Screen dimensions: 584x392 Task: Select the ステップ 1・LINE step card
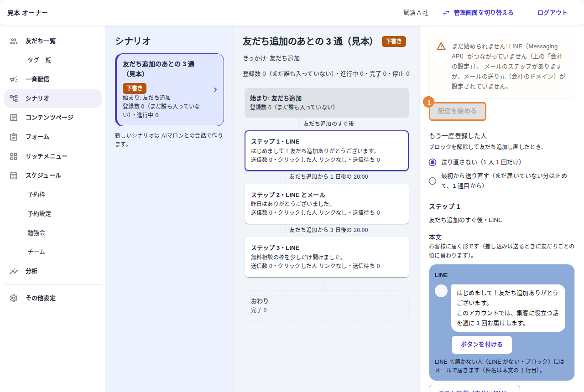pyautogui.click(x=327, y=151)
